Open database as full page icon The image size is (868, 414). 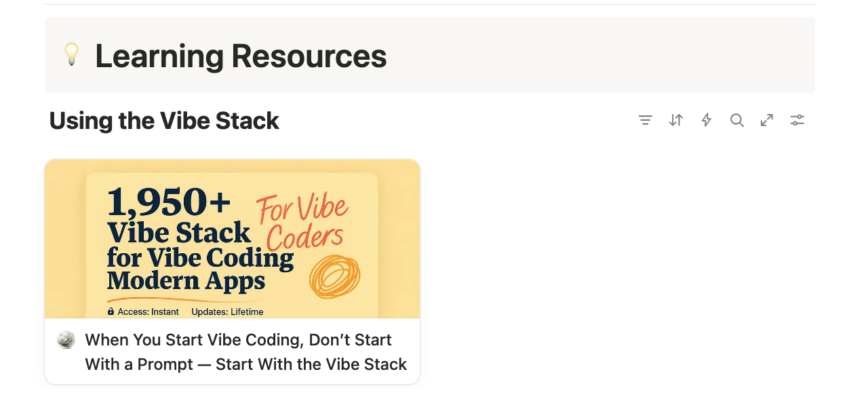tap(767, 120)
